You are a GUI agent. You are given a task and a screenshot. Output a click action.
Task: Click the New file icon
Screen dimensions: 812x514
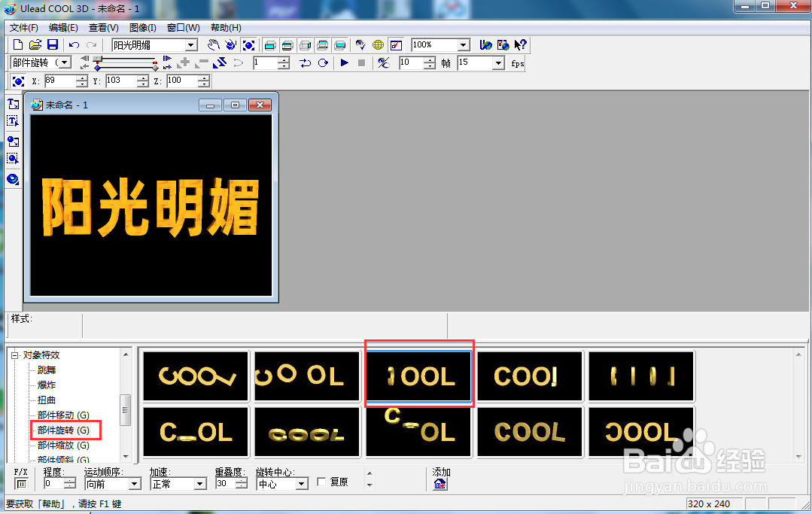click(17, 45)
